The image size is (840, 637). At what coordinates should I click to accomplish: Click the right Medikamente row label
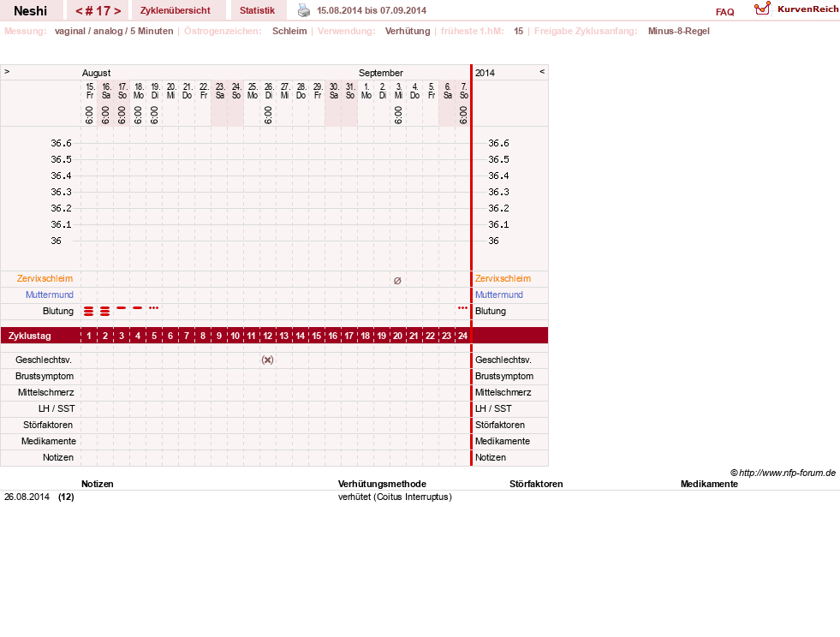503,441
